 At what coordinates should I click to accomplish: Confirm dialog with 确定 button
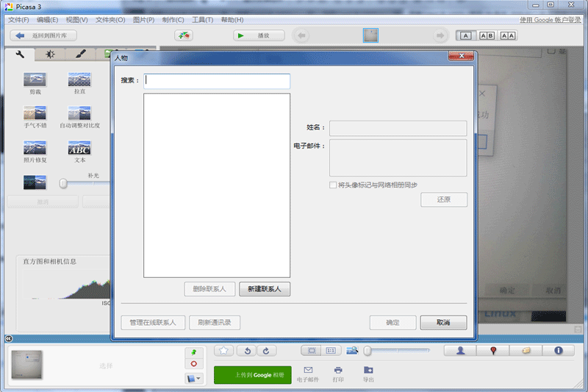click(x=392, y=323)
